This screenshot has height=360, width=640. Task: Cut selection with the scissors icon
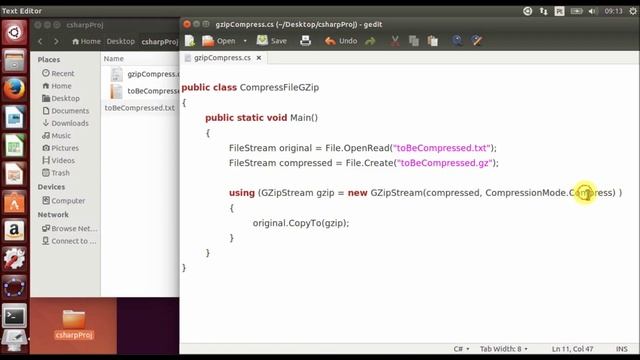point(395,41)
